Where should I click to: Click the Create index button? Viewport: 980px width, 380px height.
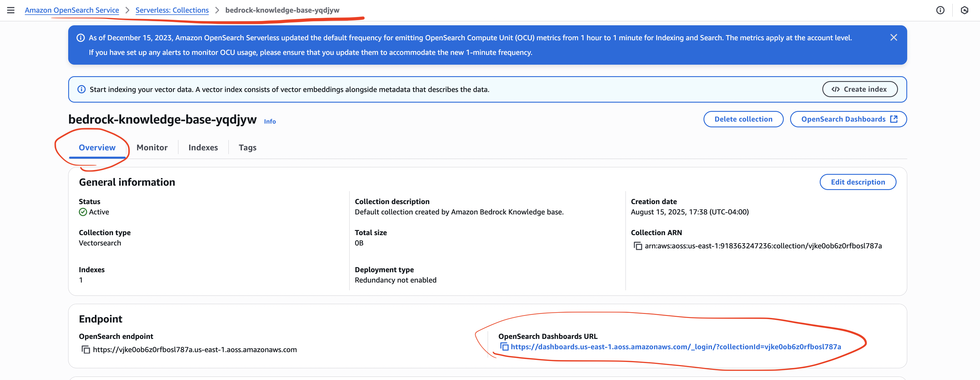pyautogui.click(x=859, y=89)
